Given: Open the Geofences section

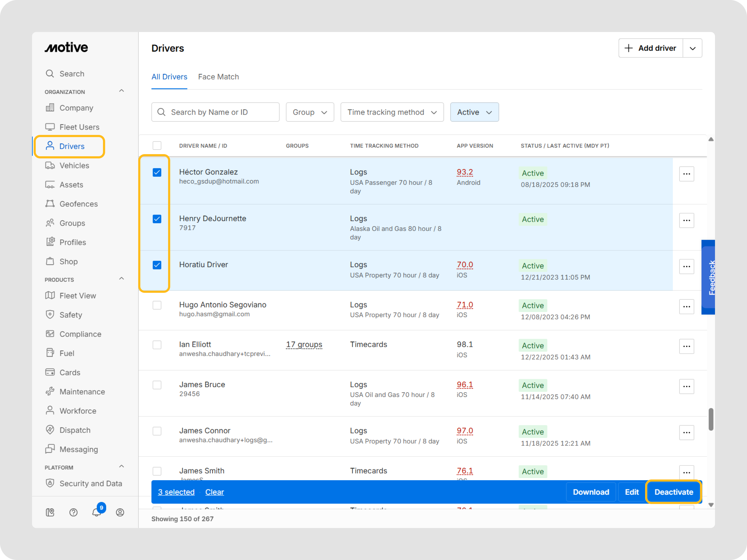Looking at the screenshot, I should pos(79,204).
